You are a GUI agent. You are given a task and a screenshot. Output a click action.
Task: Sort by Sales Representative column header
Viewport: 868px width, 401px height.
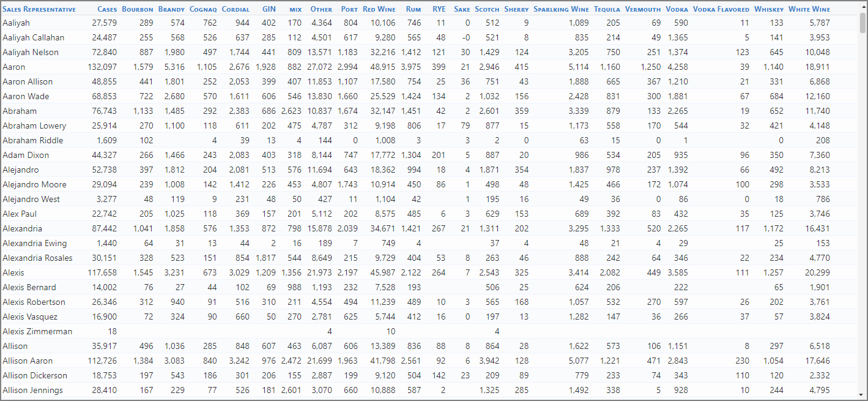tap(39, 9)
